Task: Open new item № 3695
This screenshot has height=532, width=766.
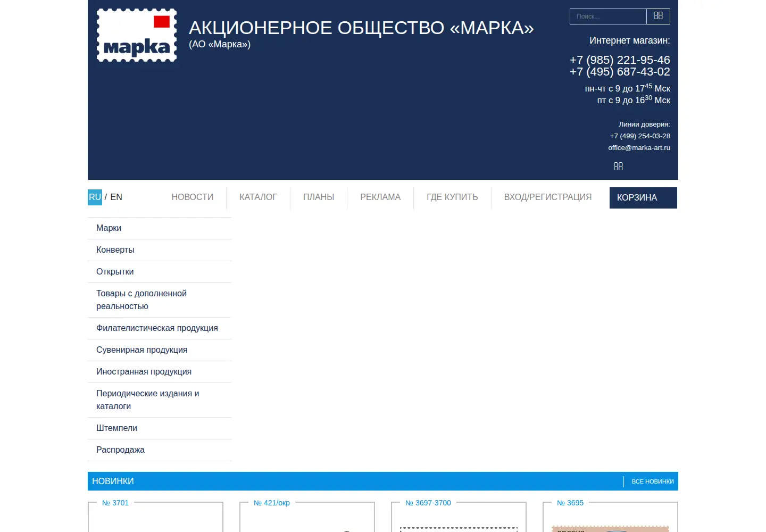Action: coord(570,503)
